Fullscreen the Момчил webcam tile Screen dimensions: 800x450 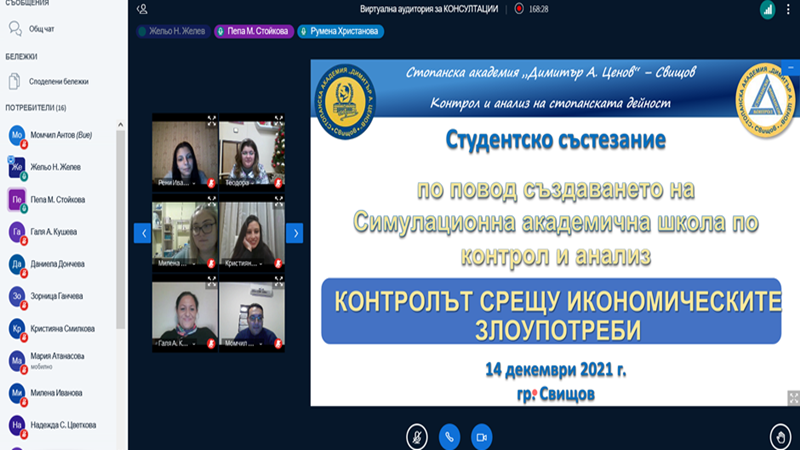pos(279,281)
